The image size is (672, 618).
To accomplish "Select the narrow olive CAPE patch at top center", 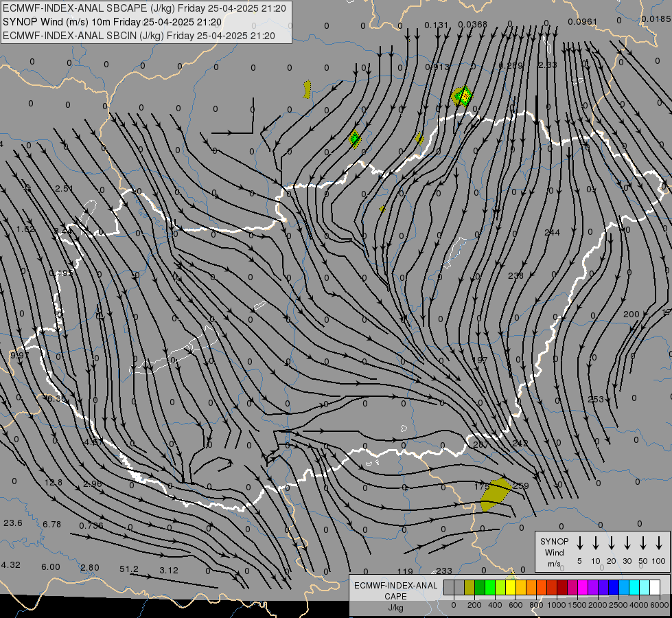I will [307, 89].
